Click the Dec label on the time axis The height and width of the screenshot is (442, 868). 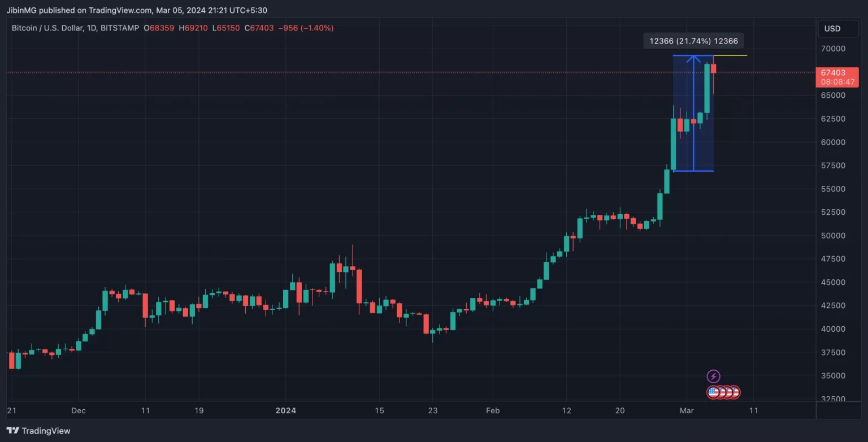pos(79,410)
